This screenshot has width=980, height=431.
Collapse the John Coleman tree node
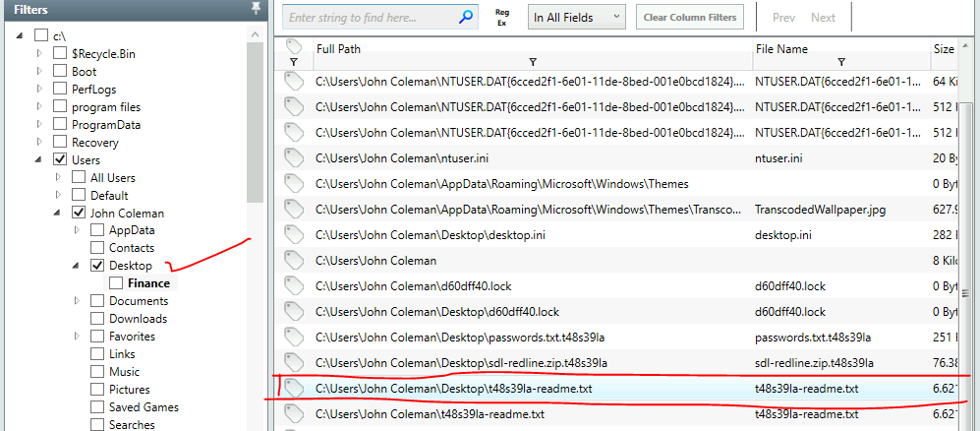58,213
